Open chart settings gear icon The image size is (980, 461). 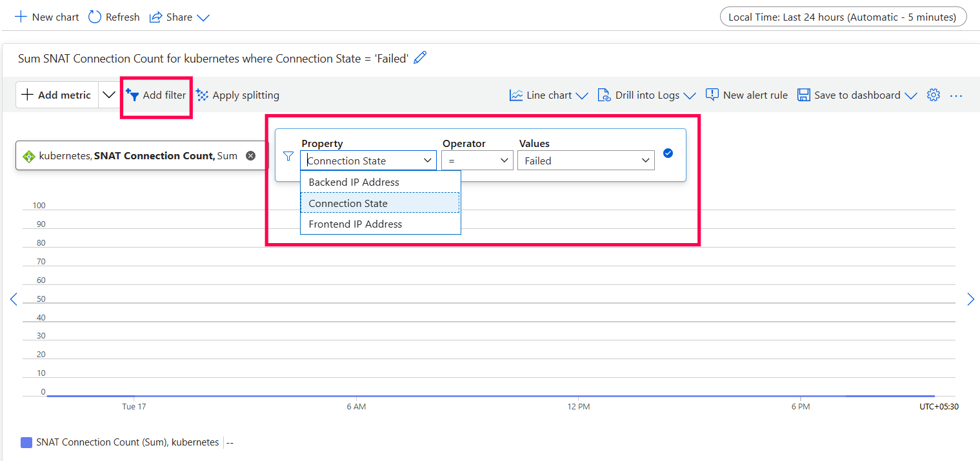(x=933, y=95)
